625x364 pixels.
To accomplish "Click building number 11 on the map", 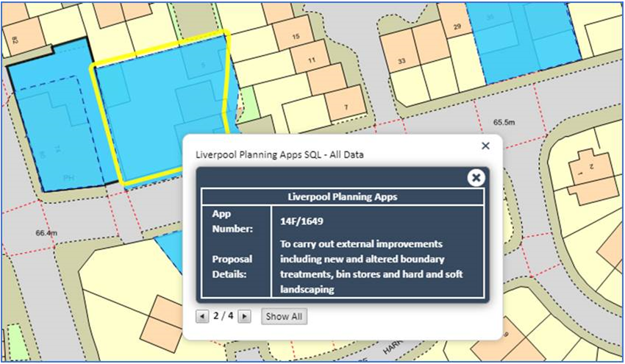I will (312, 60).
